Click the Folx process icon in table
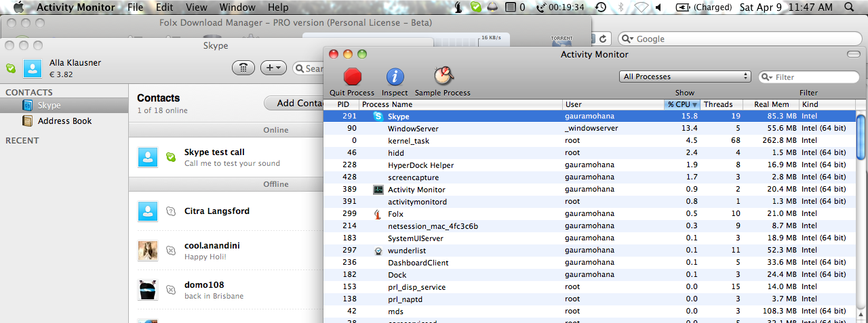Image resolution: width=868 pixels, height=323 pixels. click(x=378, y=214)
